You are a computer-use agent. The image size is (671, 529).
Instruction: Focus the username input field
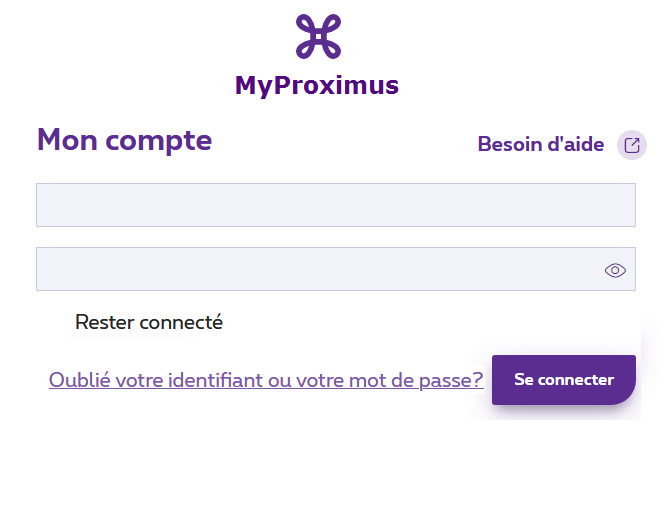[336, 205]
